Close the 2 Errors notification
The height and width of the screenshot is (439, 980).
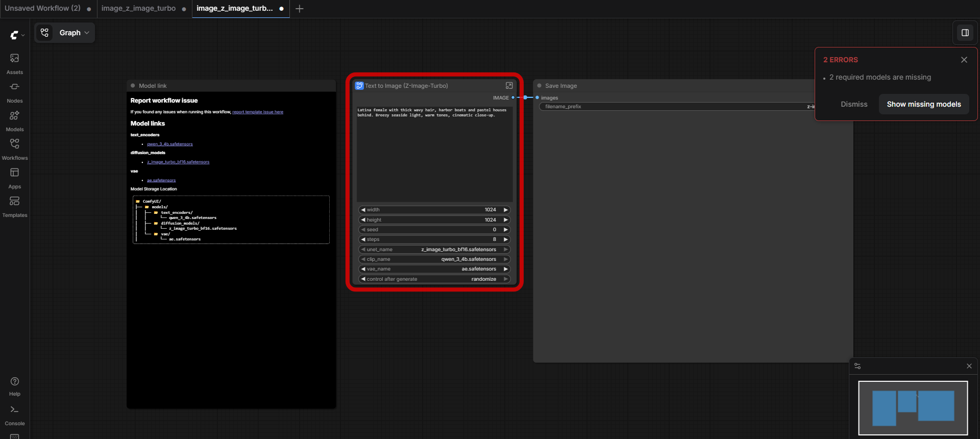[x=964, y=60]
